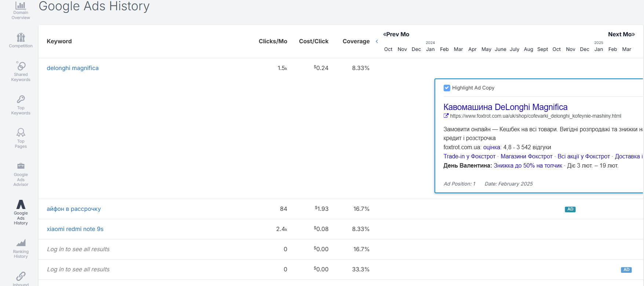Select 2025 Jan month in timeline
644x286 pixels.
click(x=599, y=49)
